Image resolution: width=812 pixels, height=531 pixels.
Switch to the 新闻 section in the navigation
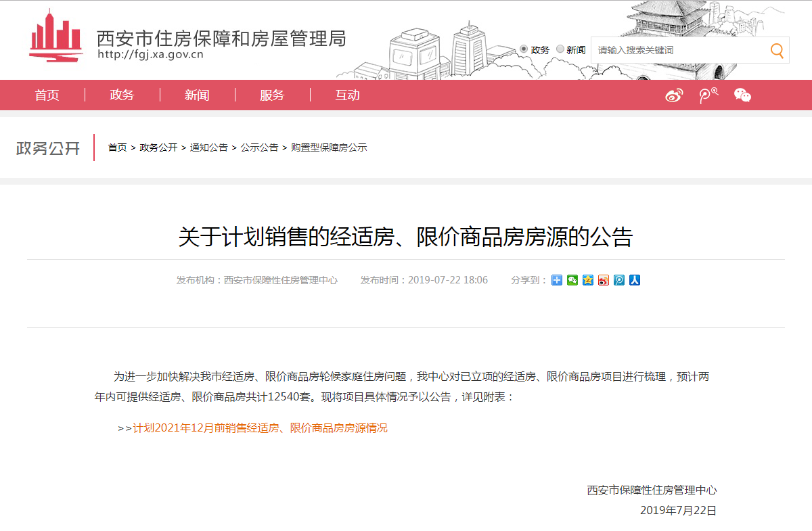[x=196, y=95]
